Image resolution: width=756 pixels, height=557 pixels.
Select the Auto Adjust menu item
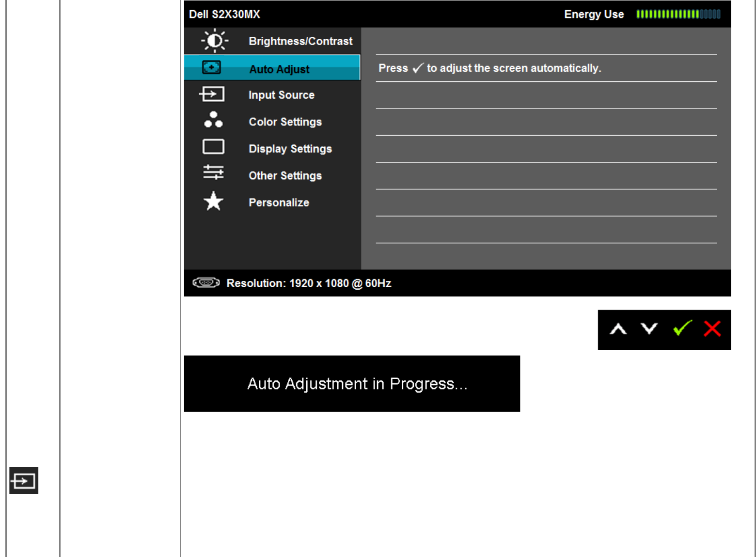pyautogui.click(x=272, y=67)
